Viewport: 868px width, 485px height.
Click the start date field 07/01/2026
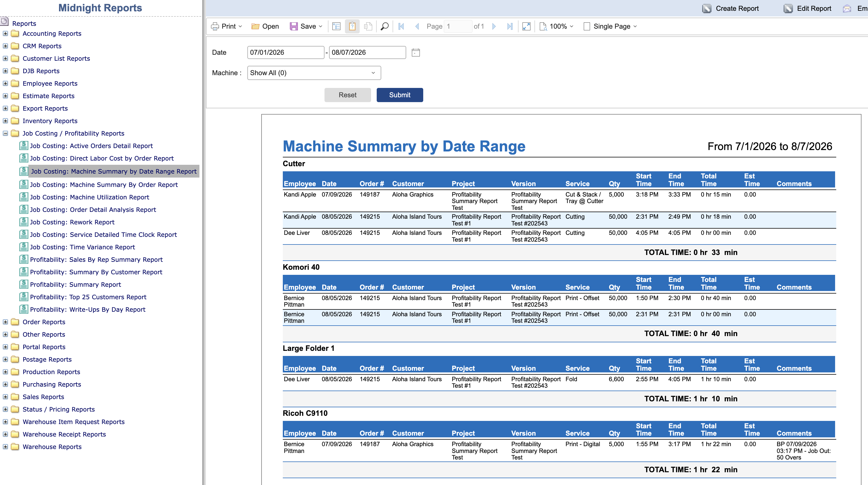[285, 52]
